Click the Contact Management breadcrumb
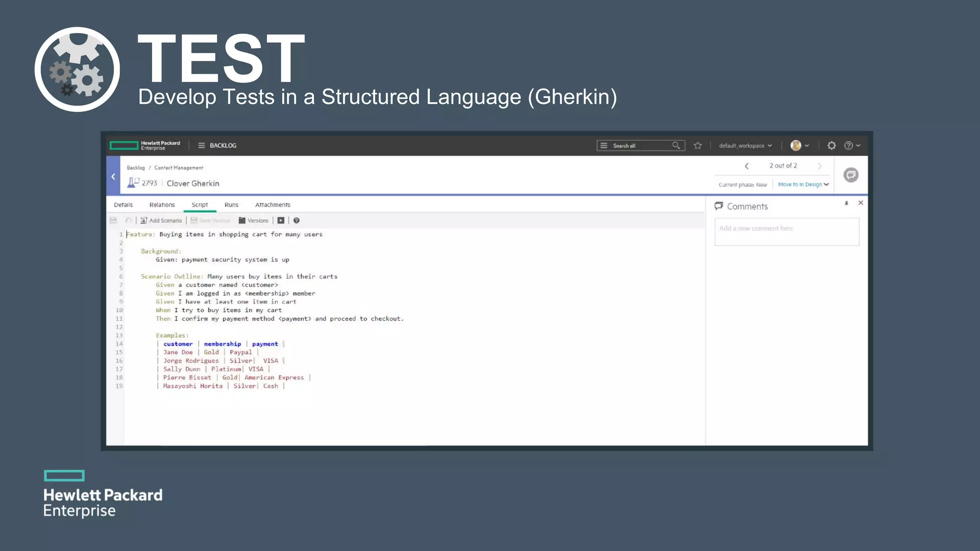 click(x=178, y=168)
